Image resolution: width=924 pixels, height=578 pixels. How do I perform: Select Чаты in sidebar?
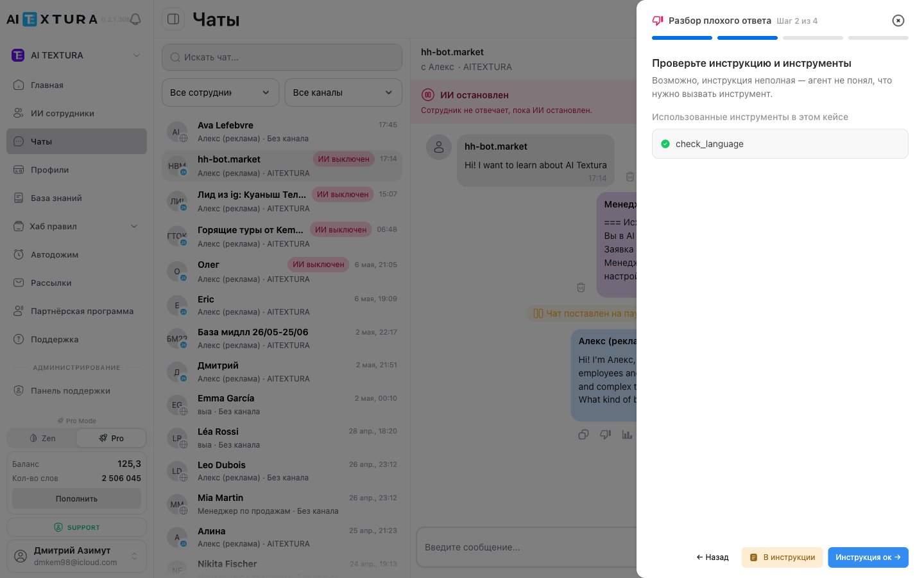(76, 141)
